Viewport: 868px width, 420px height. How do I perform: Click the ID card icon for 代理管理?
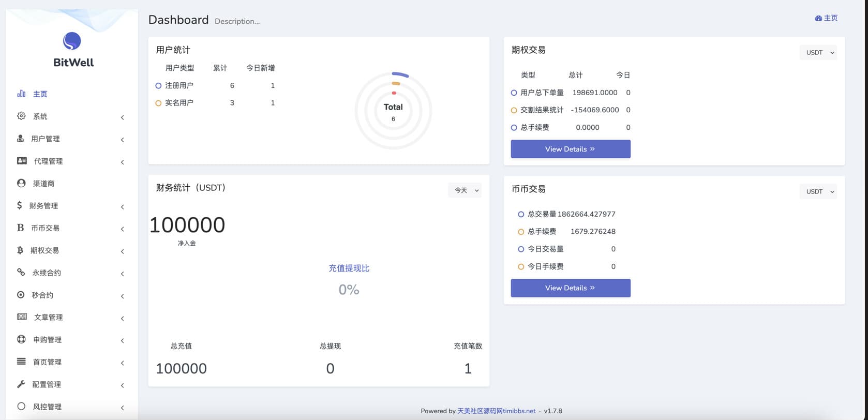pos(22,161)
